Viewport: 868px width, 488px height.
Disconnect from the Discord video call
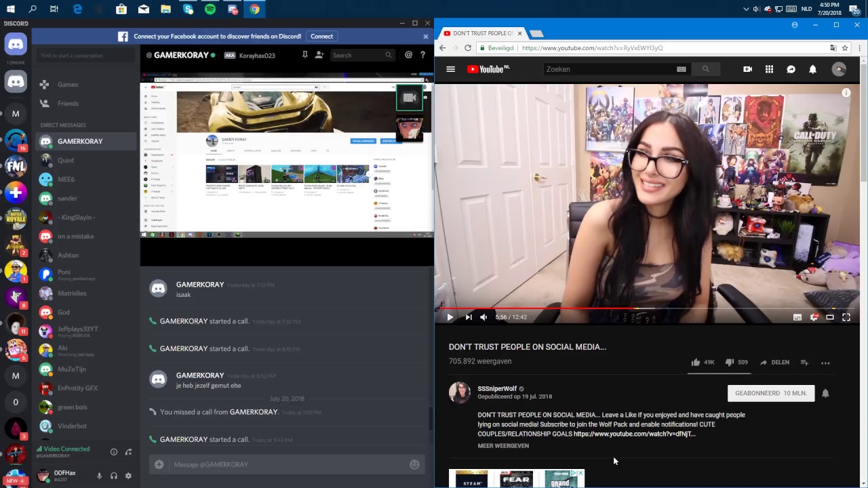[128, 452]
